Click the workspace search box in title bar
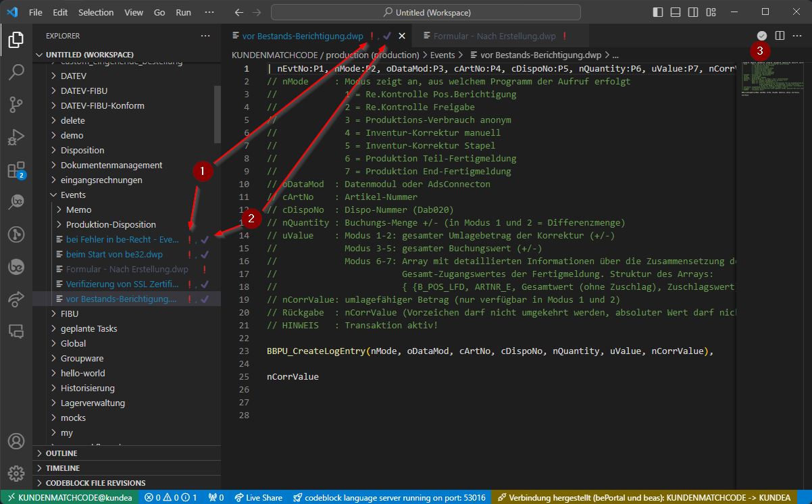The height and width of the screenshot is (504, 812). pyautogui.click(x=426, y=12)
